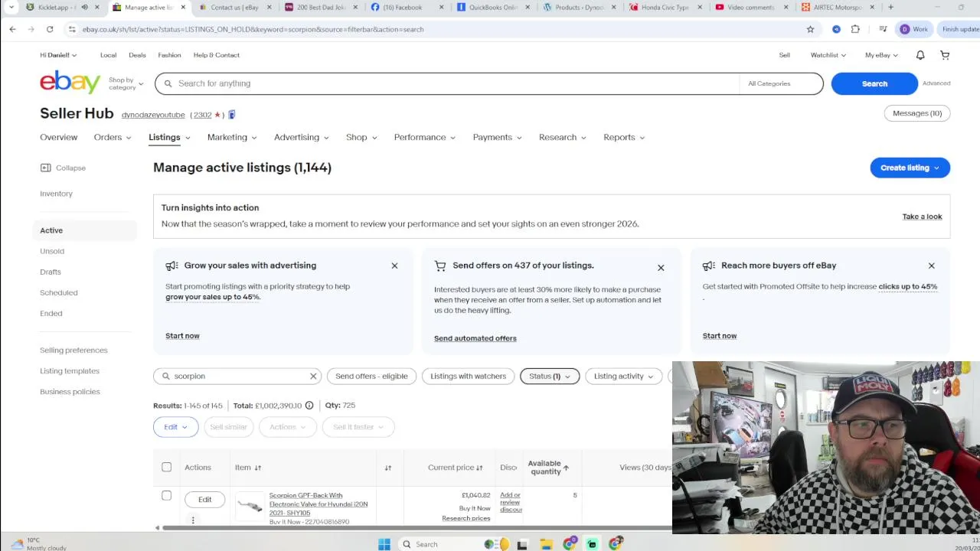
Task: Select Drafts in the sidebar
Action: point(51,272)
